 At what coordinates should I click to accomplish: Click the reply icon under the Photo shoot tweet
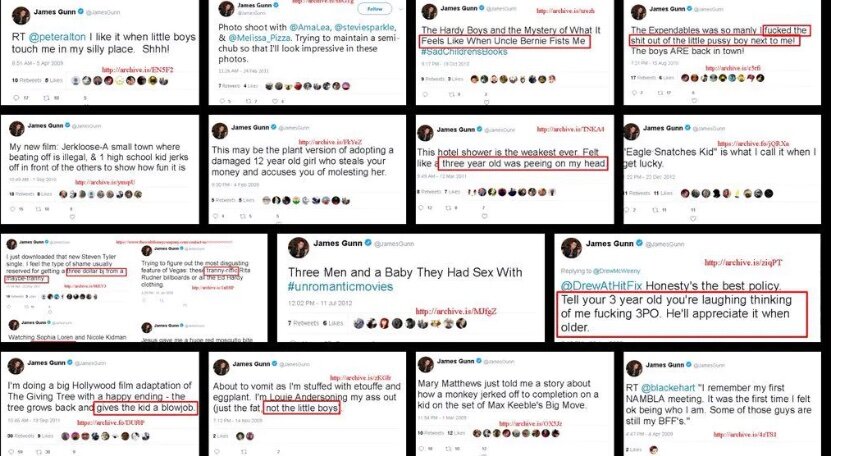pos(223,101)
